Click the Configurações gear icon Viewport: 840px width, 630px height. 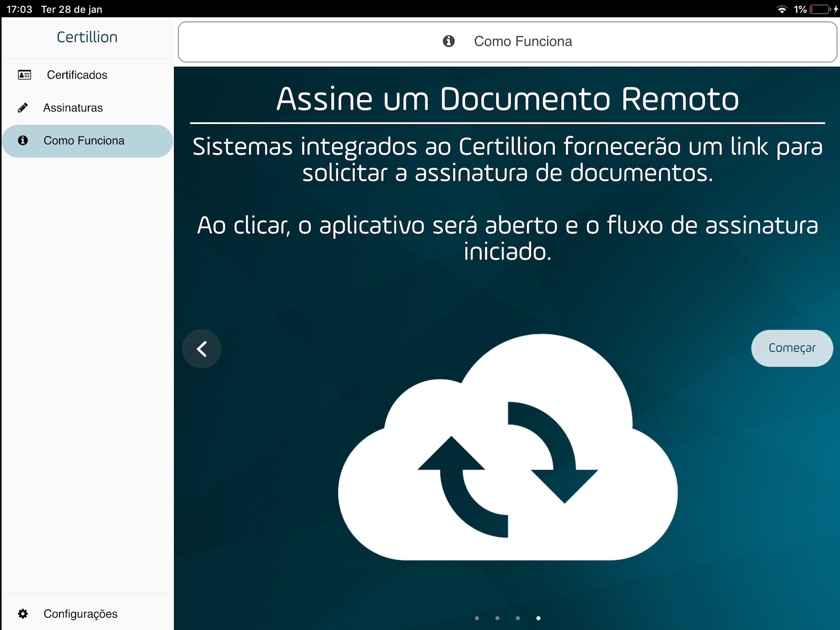pos(23,614)
